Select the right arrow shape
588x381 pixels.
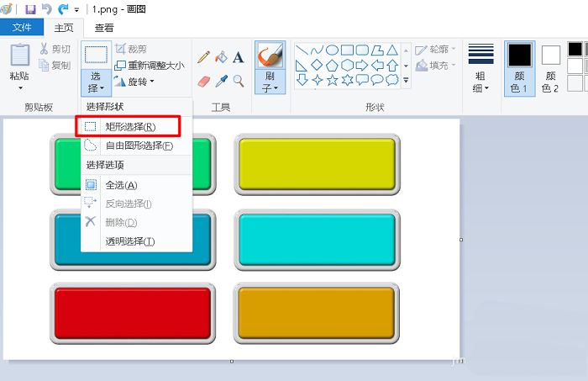[362, 66]
